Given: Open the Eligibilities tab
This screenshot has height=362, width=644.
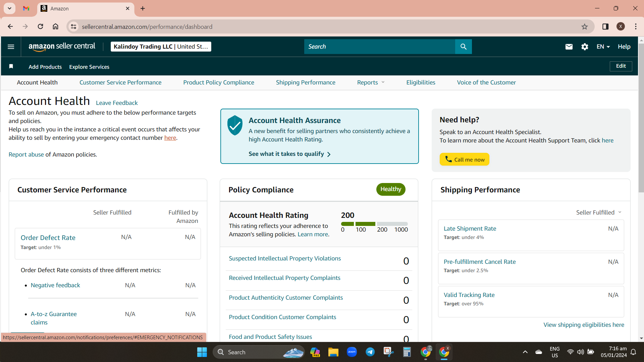Looking at the screenshot, I should pos(421,82).
